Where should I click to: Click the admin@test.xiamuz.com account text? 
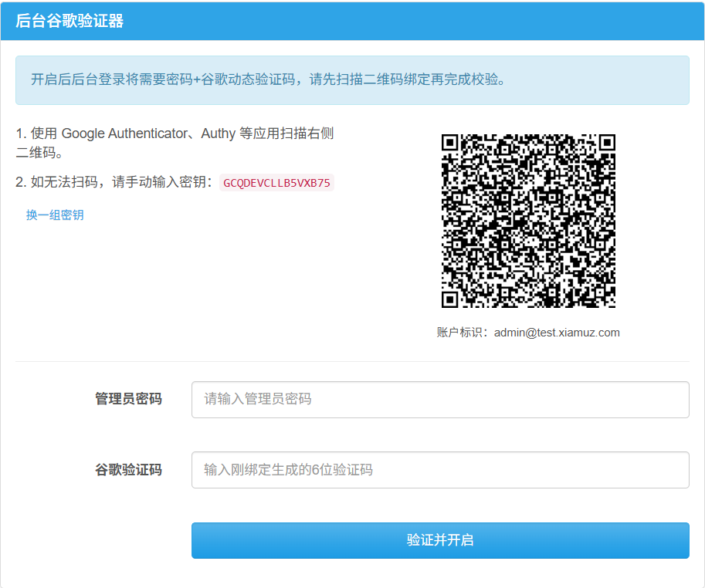click(x=557, y=333)
